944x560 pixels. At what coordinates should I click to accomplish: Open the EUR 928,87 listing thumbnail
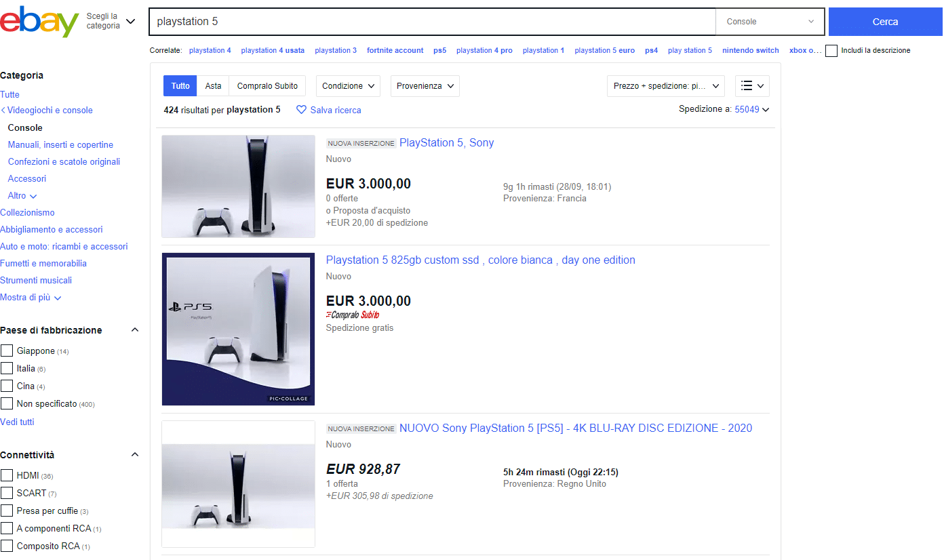tap(239, 484)
